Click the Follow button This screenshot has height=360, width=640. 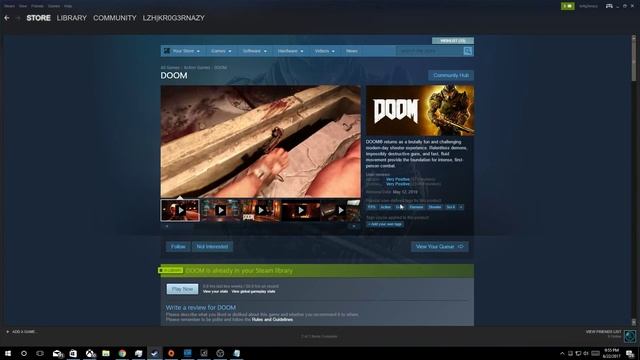(x=178, y=247)
